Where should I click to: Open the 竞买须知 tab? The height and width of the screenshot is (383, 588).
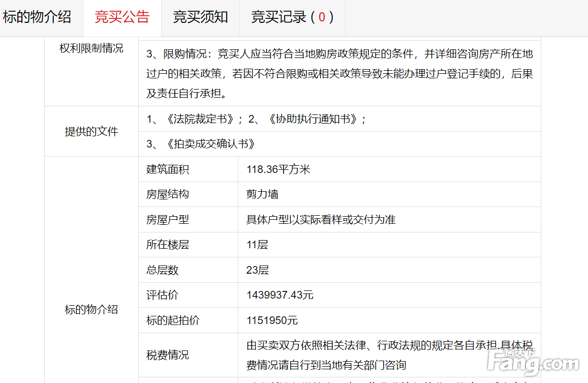(x=200, y=17)
